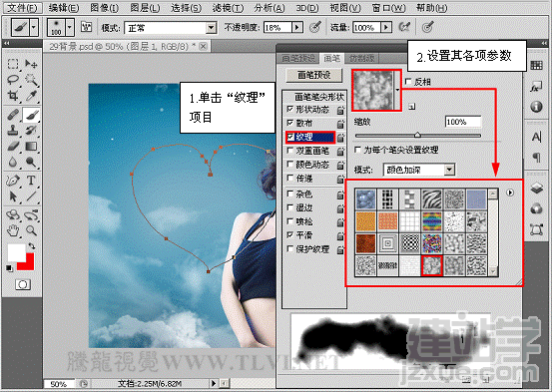This screenshot has height=392, width=552.
Task: Click the foreground color swatch
Action: pos(16,251)
